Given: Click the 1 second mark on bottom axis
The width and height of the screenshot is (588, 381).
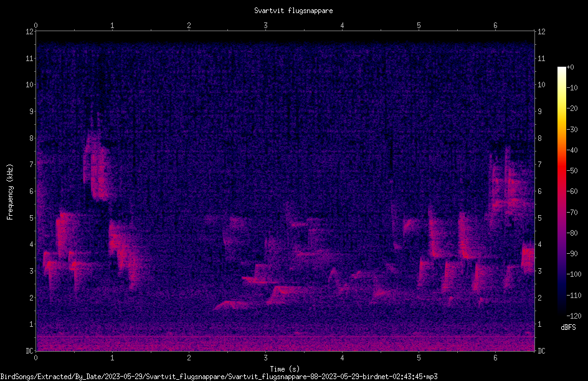Looking at the screenshot, I should 112,358.
